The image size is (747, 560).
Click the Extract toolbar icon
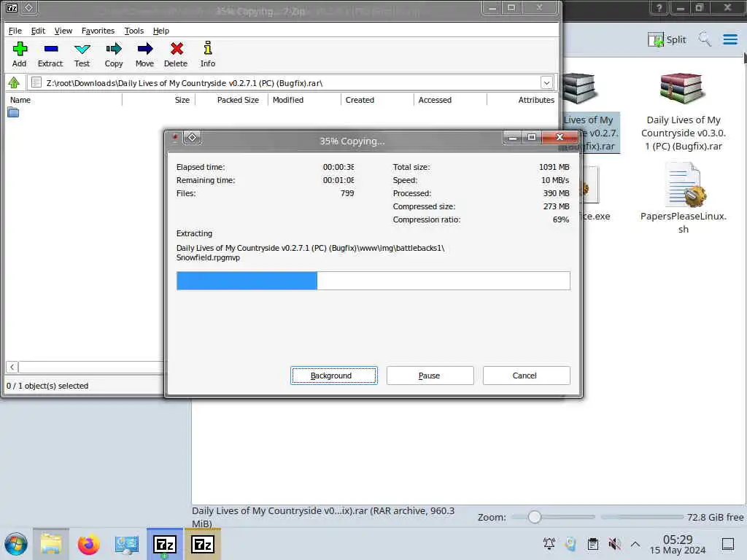point(50,55)
